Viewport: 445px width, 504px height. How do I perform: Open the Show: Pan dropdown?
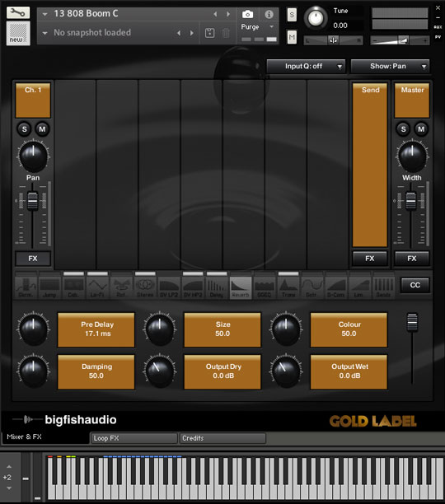click(x=390, y=66)
